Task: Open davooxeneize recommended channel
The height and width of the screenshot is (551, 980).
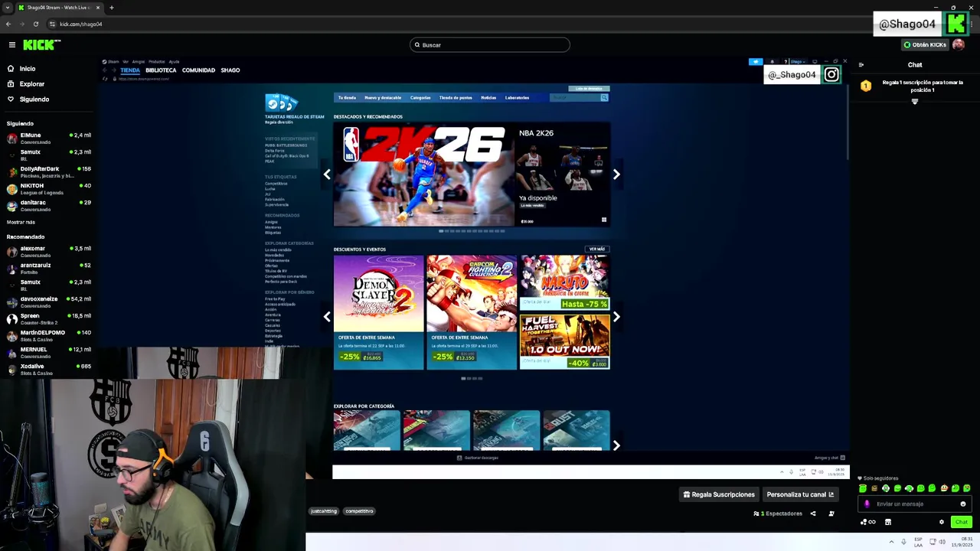Action: (x=49, y=302)
